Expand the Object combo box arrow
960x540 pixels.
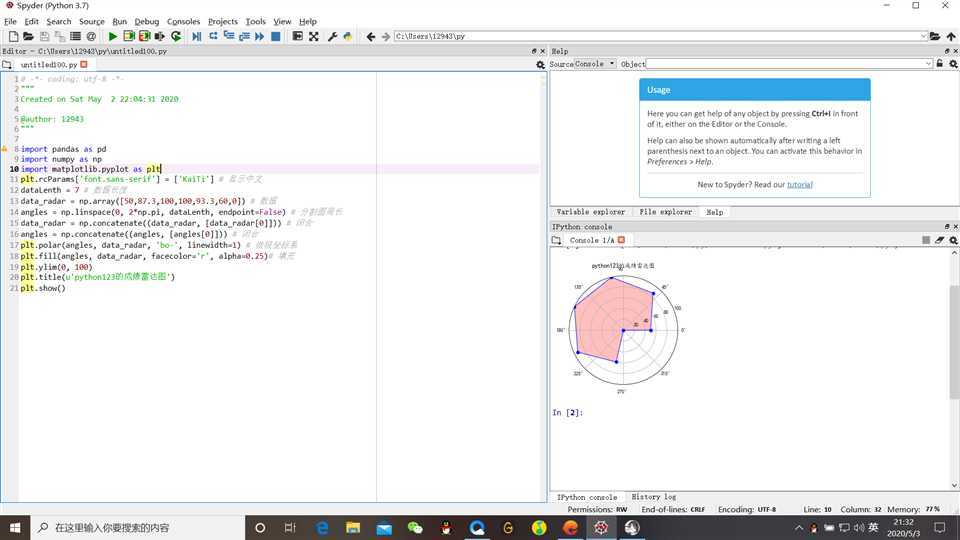[928, 64]
